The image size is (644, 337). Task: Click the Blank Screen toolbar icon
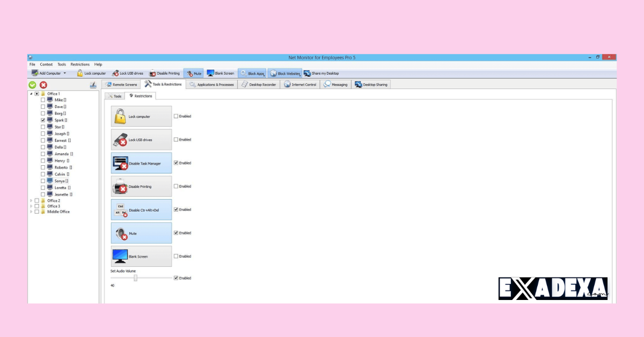(220, 73)
